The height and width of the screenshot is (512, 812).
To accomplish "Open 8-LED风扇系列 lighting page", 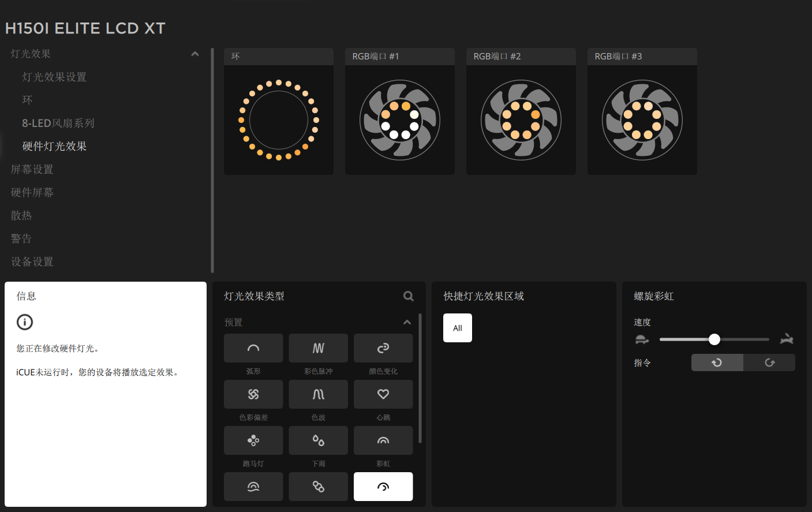I will coord(58,123).
